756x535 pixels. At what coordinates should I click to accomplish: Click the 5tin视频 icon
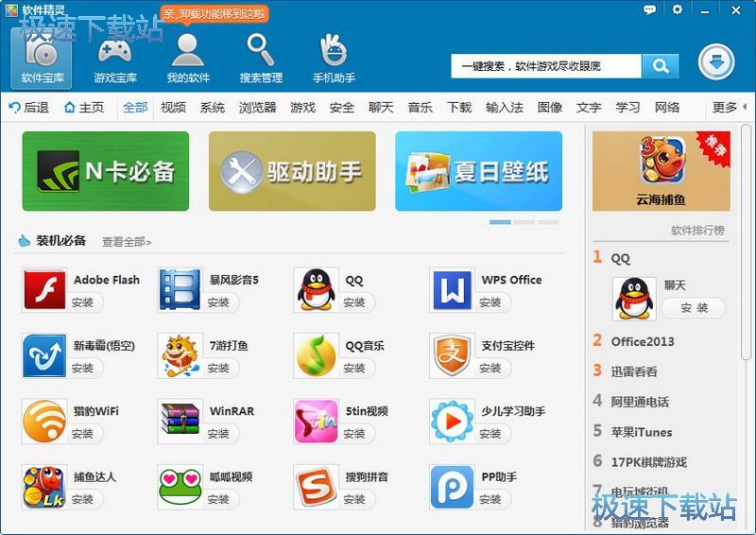click(316, 422)
